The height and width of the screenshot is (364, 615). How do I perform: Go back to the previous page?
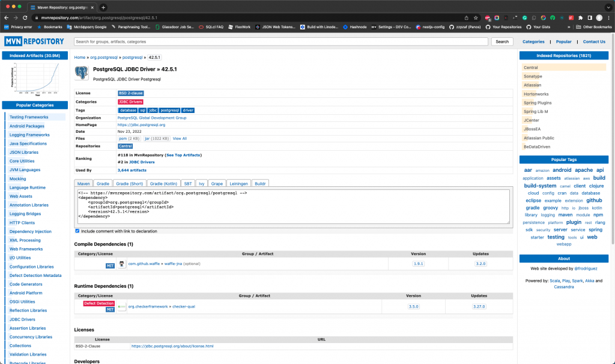click(6, 17)
